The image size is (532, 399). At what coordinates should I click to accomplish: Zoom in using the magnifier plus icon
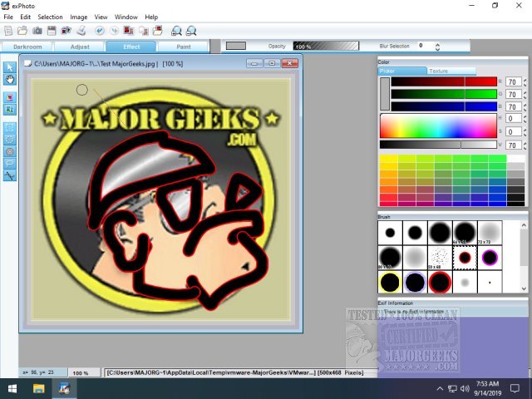(x=176, y=31)
